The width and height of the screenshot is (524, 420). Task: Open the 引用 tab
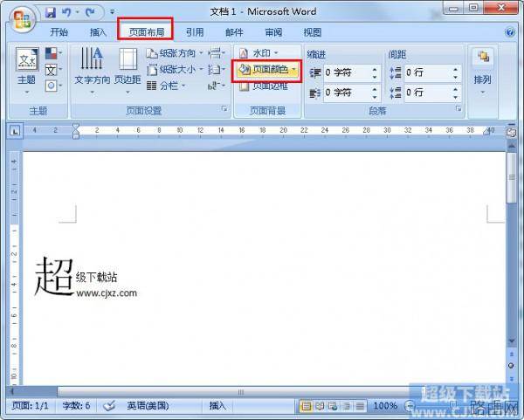195,32
